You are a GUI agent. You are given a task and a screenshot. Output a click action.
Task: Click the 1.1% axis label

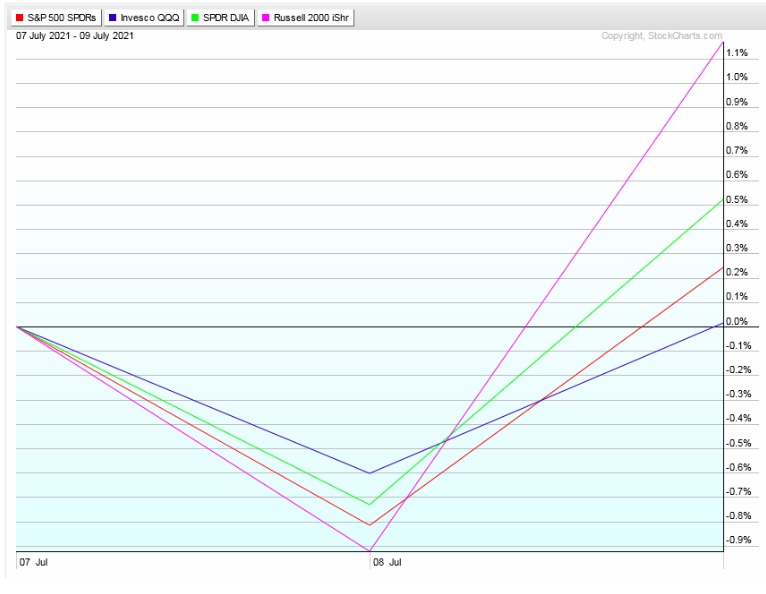[737, 53]
